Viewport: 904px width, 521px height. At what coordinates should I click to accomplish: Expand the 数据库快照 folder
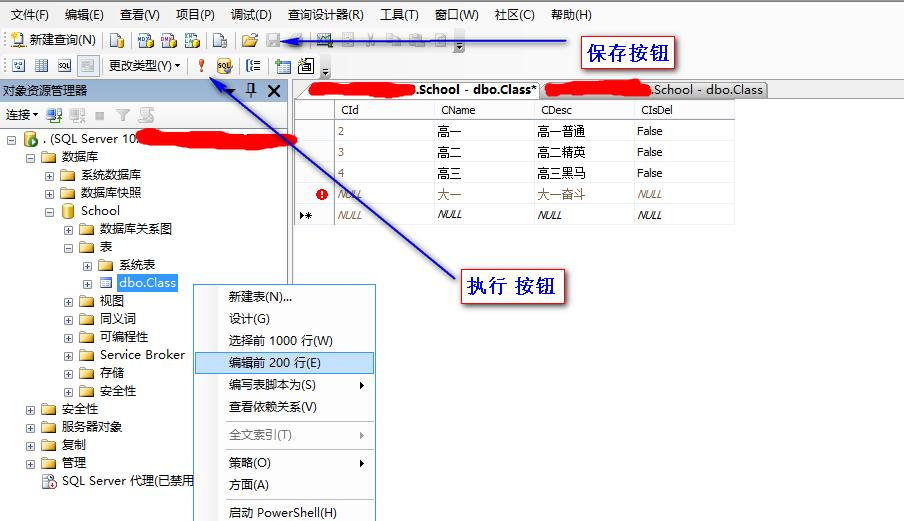tap(49, 194)
